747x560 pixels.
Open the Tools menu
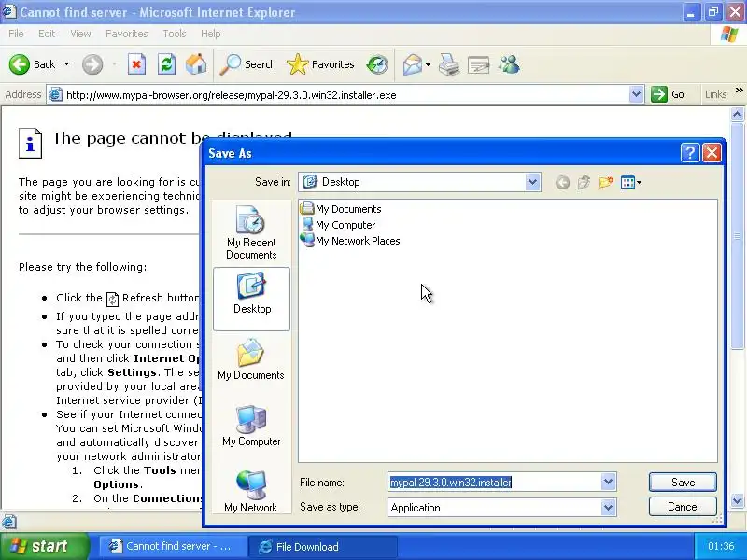[175, 34]
